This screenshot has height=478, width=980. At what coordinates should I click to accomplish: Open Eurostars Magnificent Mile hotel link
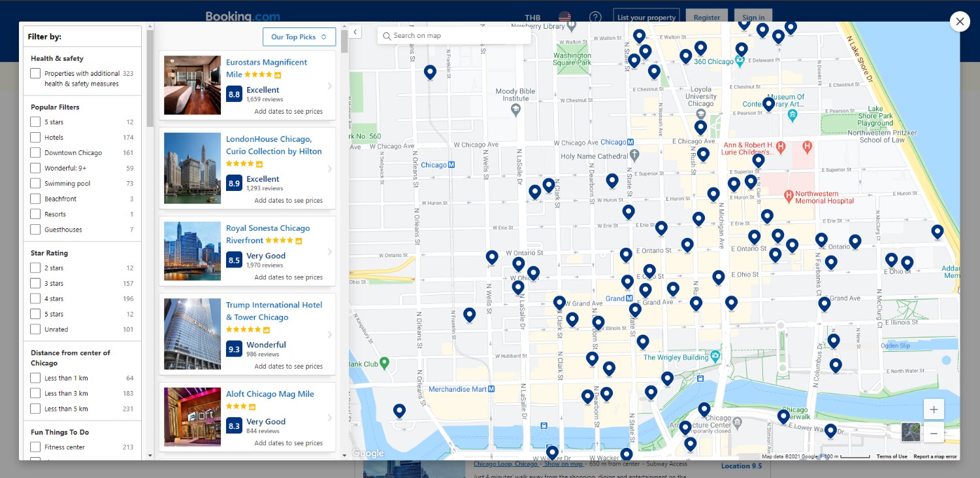click(x=266, y=68)
